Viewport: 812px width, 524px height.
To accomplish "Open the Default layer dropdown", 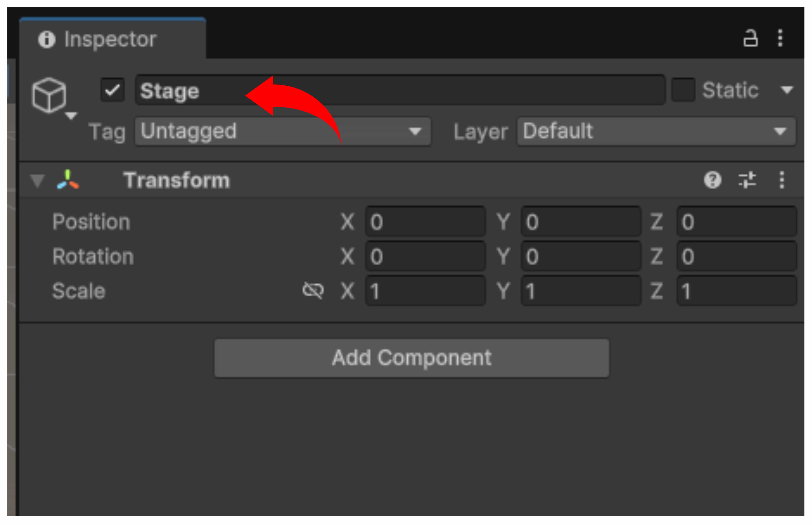I will [656, 132].
